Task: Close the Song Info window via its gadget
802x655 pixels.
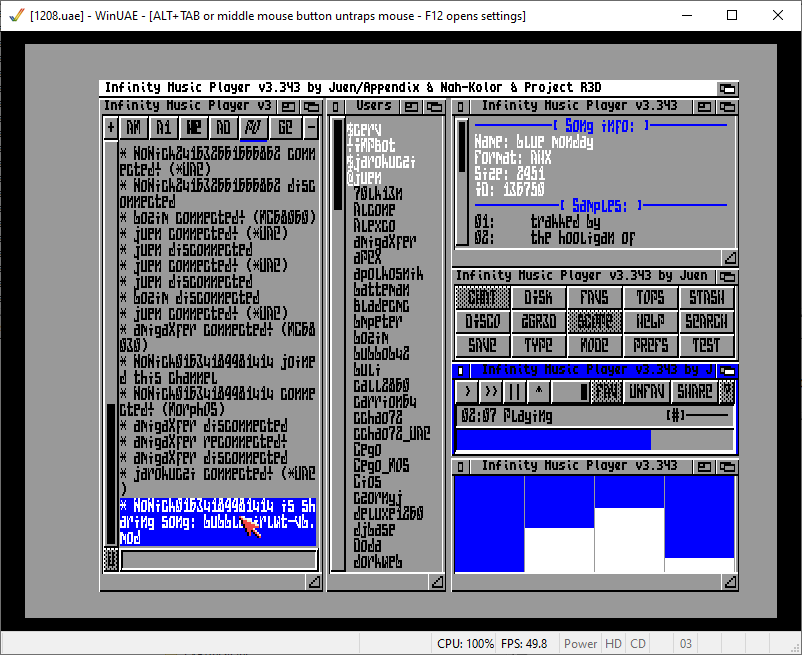Action: [x=460, y=107]
